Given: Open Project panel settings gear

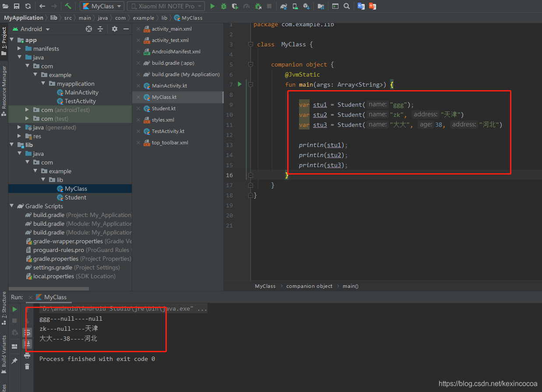Looking at the screenshot, I should (x=115, y=29).
